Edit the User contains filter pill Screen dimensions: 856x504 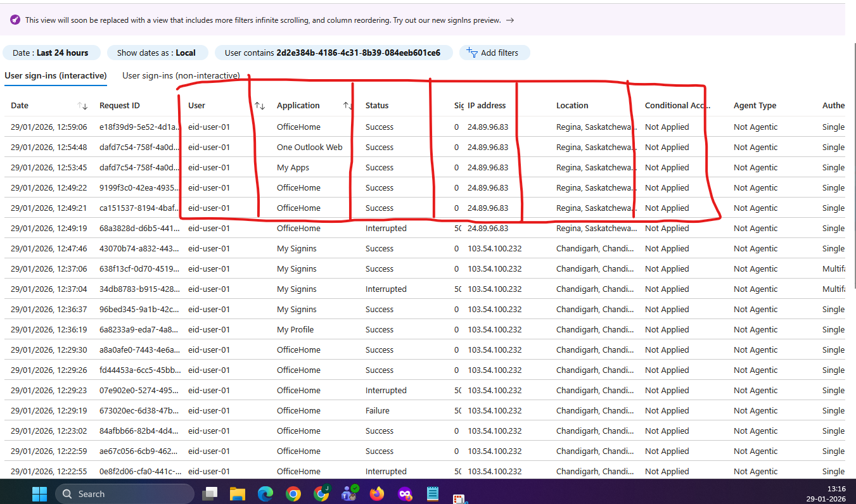(x=333, y=53)
